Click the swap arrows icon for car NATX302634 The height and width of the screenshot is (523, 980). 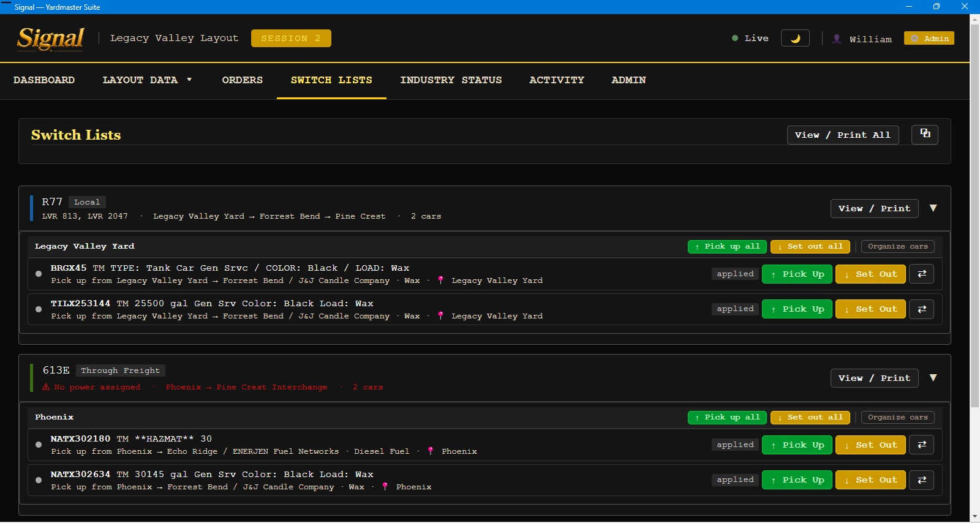point(922,480)
